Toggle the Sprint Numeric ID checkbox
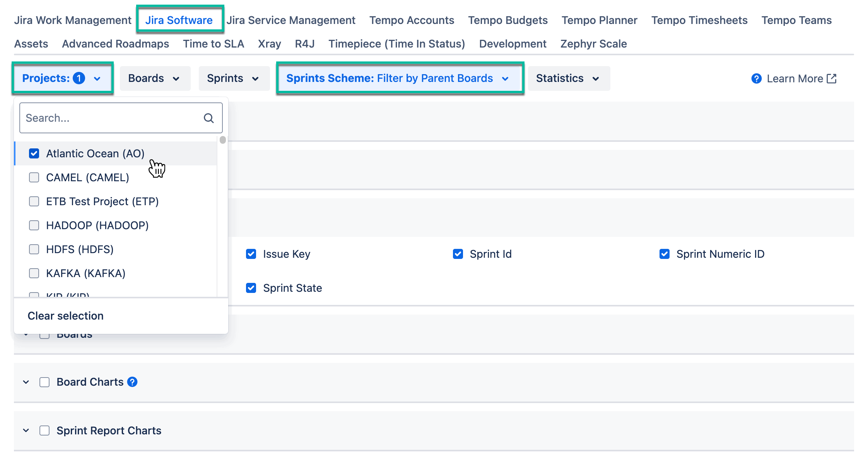The image size is (868, 456). coord(665,254)
